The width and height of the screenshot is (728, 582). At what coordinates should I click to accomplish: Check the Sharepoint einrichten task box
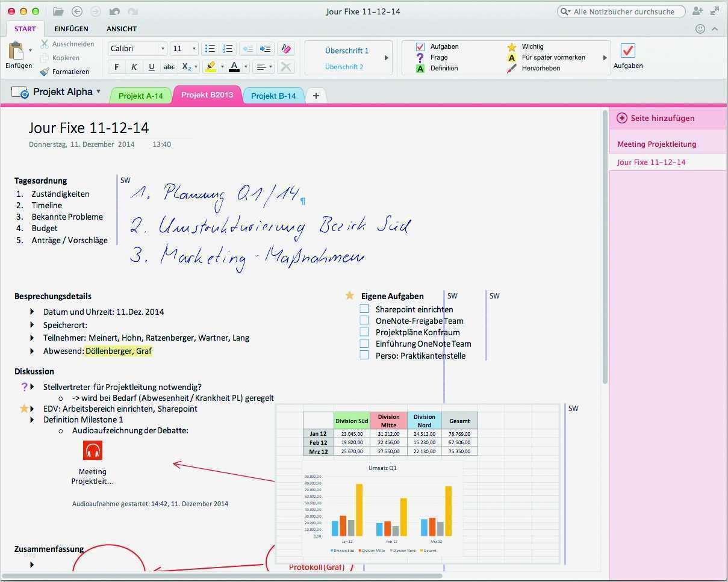[x=364, y=308]
